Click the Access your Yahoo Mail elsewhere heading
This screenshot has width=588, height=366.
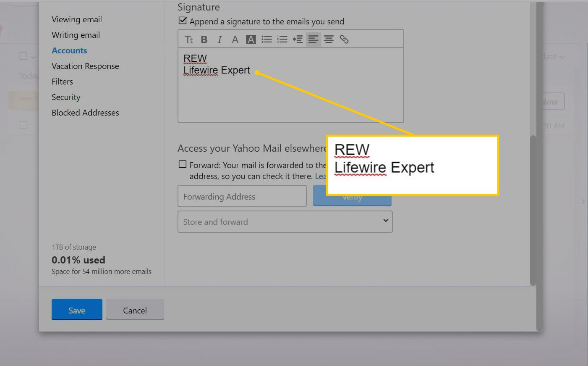click(252, 148)
